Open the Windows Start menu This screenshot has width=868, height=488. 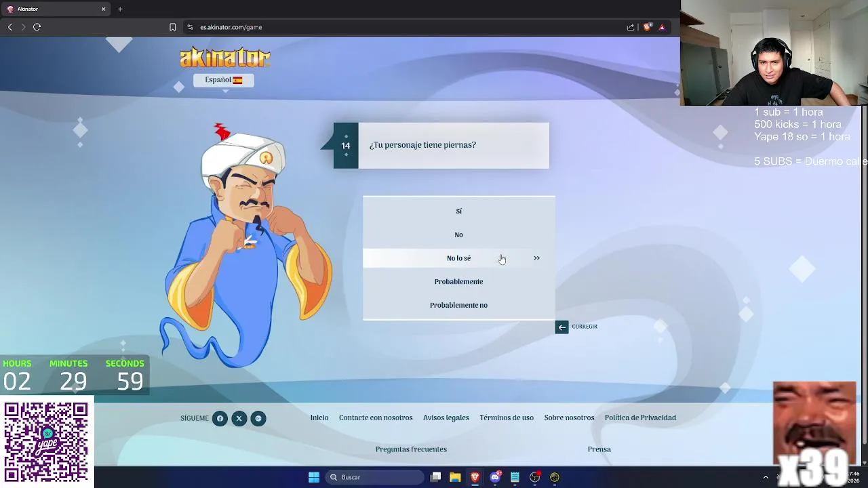click(x=314, y=477)
